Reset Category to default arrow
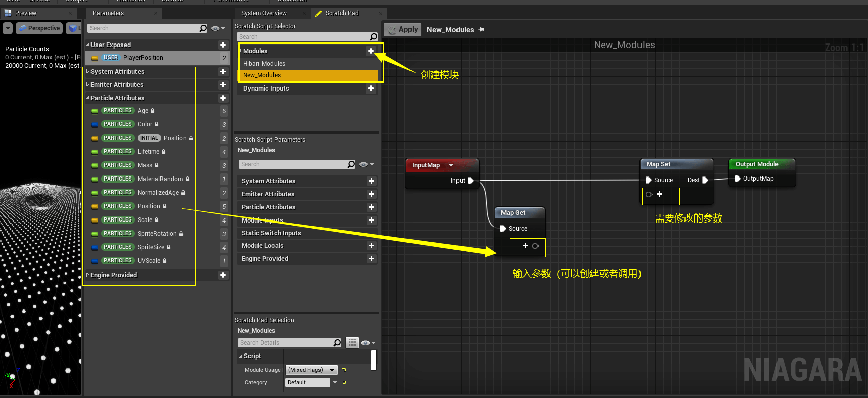 tap(344, 382)
